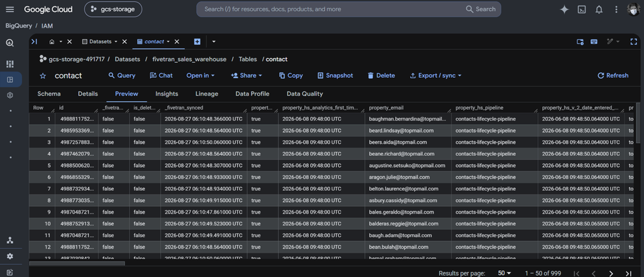644x277 pixels.
Task: Open the main navigation hamburger menu
Action: pos(10,9)
